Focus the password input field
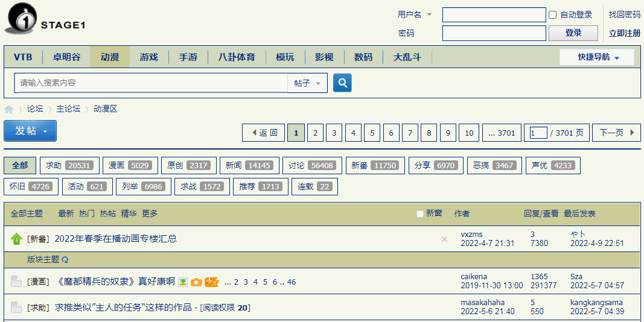The height and width of the screenshot is (322, 644). click(494, 33)
